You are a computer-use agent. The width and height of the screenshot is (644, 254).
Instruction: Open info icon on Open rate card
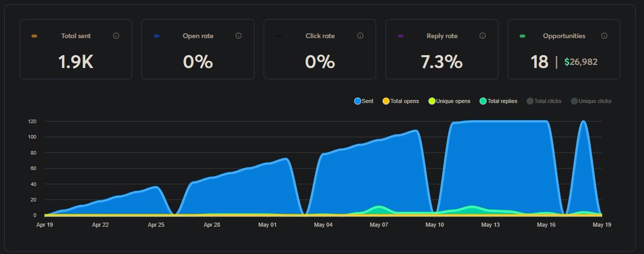[239, 36]
